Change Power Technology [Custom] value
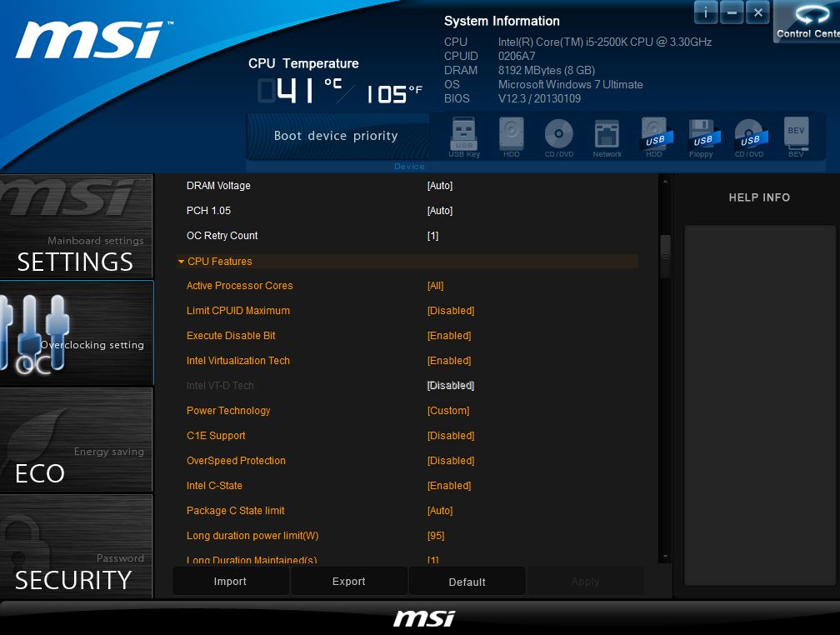This screenshot has height=635, width=840. pos(448,411)
